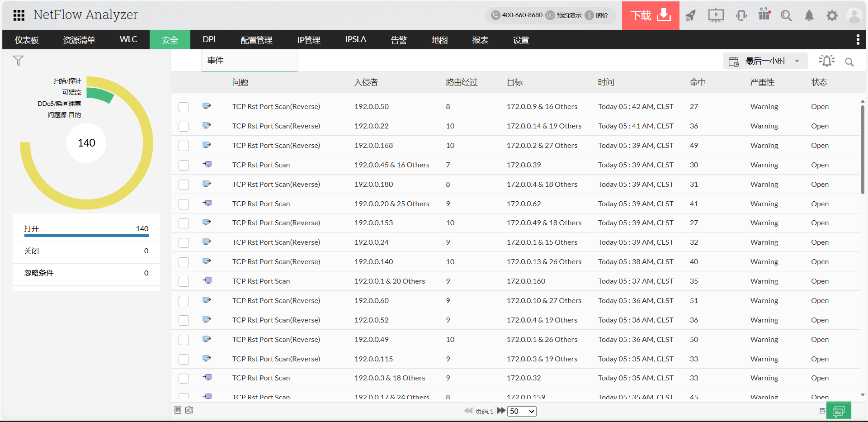This screenshot has width=868, height=422.
Task: Open the 告警 menu tab
Action: [399, 40]
